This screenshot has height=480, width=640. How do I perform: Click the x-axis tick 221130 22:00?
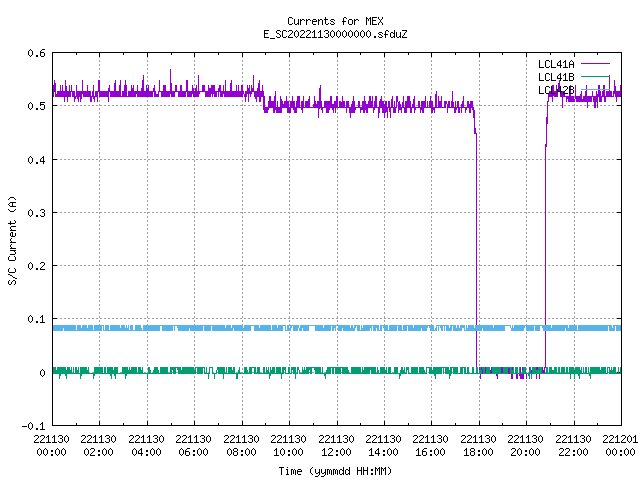pyautogui.click(x=573, y=445)
